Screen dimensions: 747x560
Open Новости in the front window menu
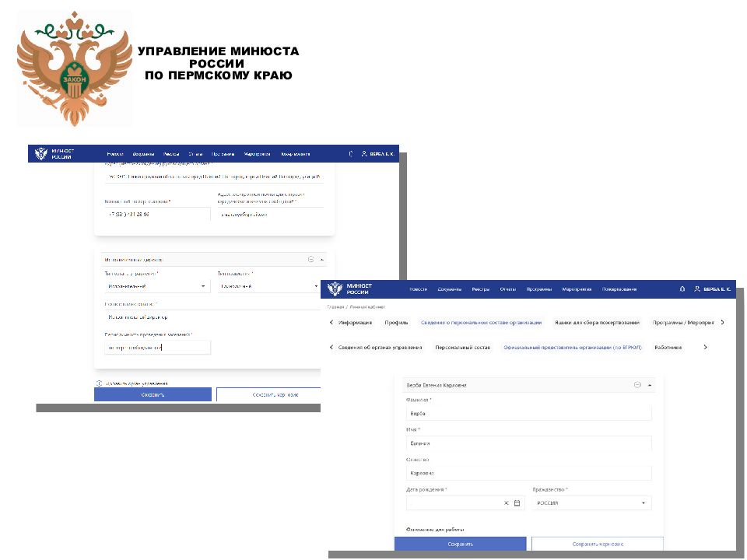coord(419,289)
